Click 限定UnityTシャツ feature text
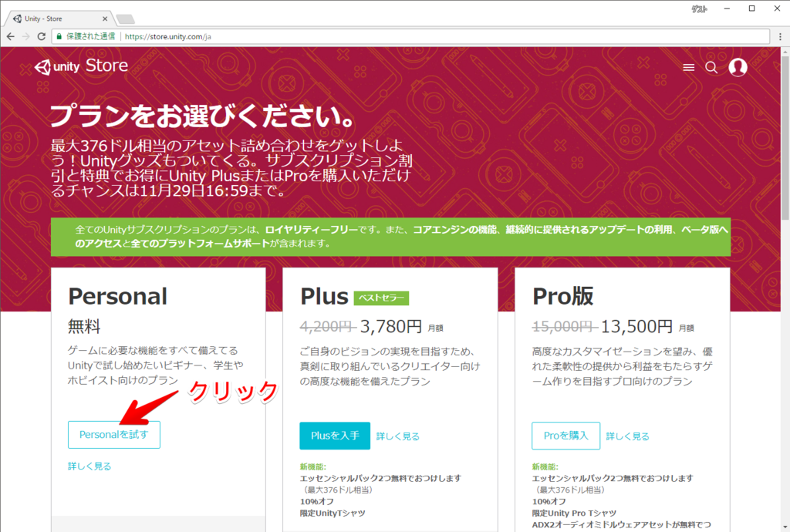 (x=333, y=513)
